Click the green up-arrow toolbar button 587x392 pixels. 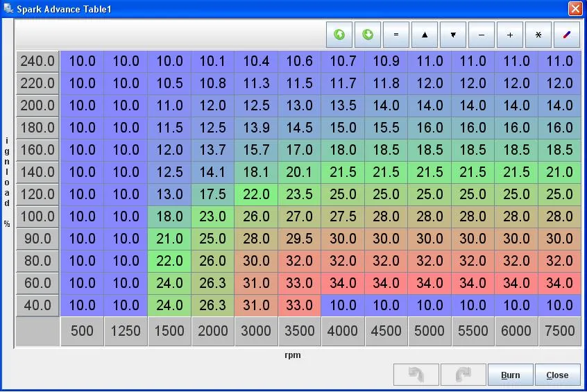click(x=339, y=35)
